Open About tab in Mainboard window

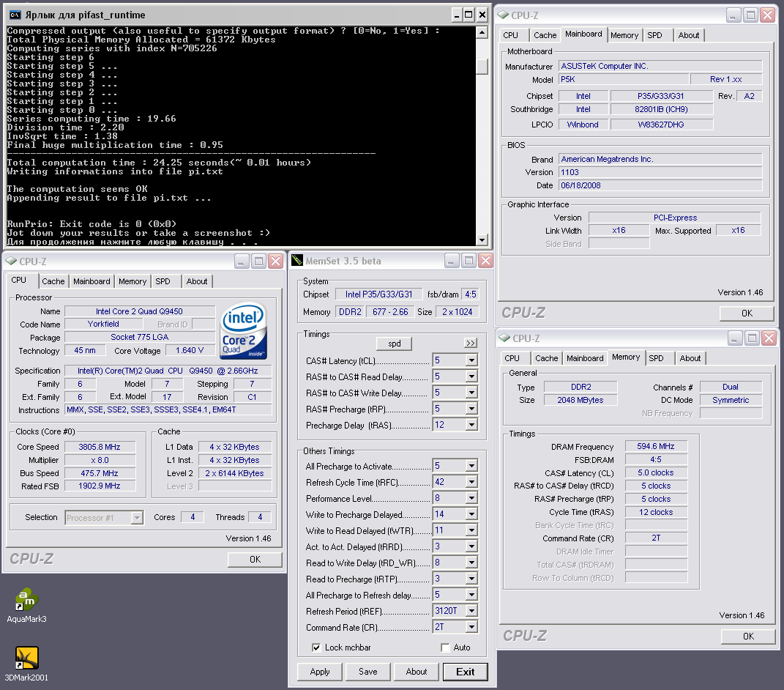click(x=689, y=35)
